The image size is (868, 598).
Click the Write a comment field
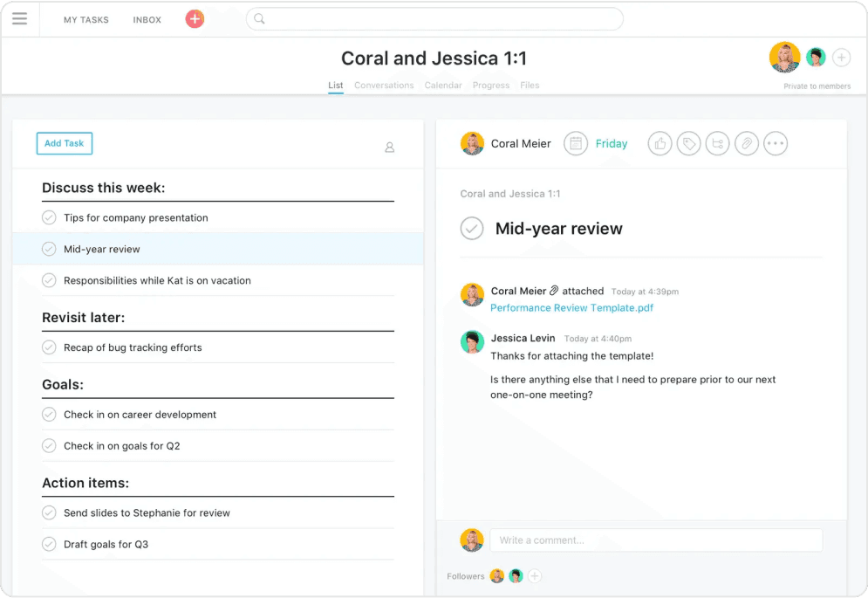point(655,540)
